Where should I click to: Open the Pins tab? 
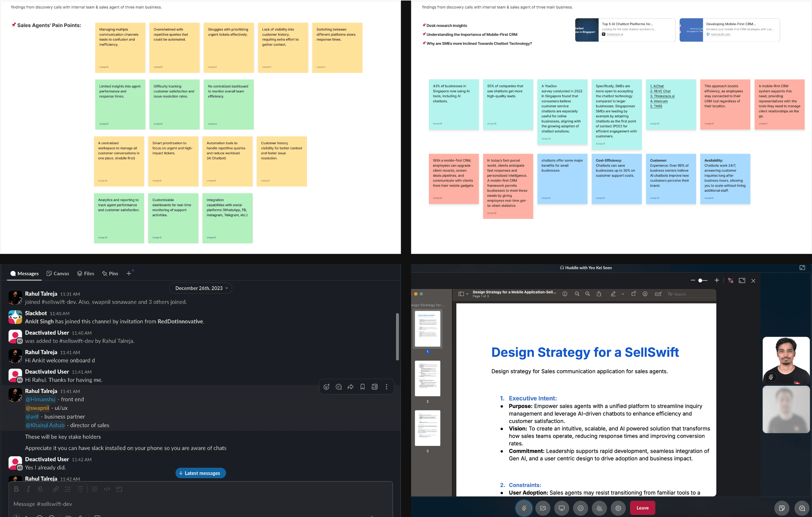pos(110,273)
